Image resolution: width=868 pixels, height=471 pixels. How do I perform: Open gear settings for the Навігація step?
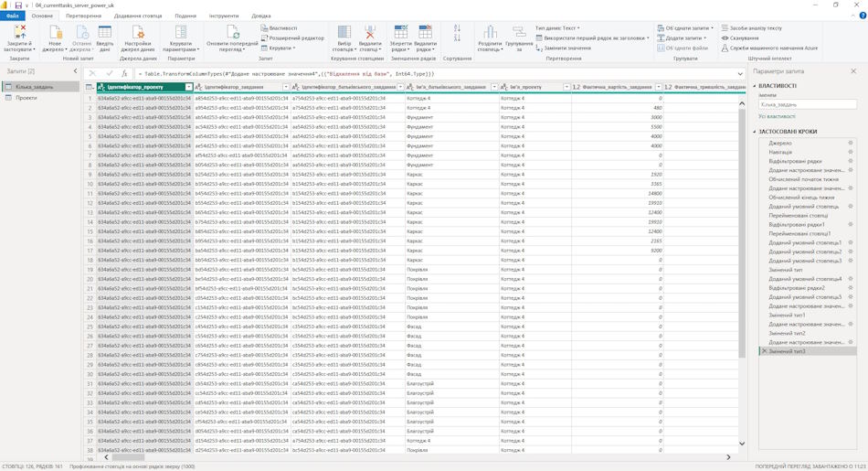(x=851, y=152)
